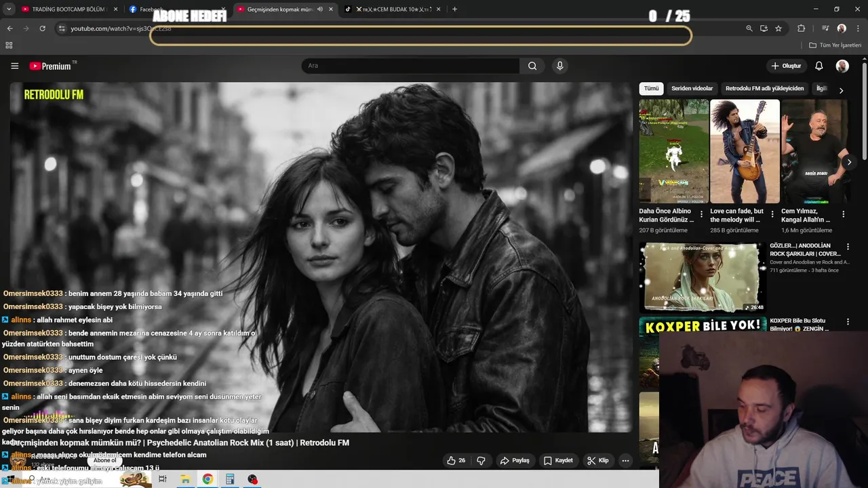Image resolution: width=868 pixels, height=488 pixels.
Task: Open Chrome zoom magnifier in address bar
Action: (x=749, y=28)
